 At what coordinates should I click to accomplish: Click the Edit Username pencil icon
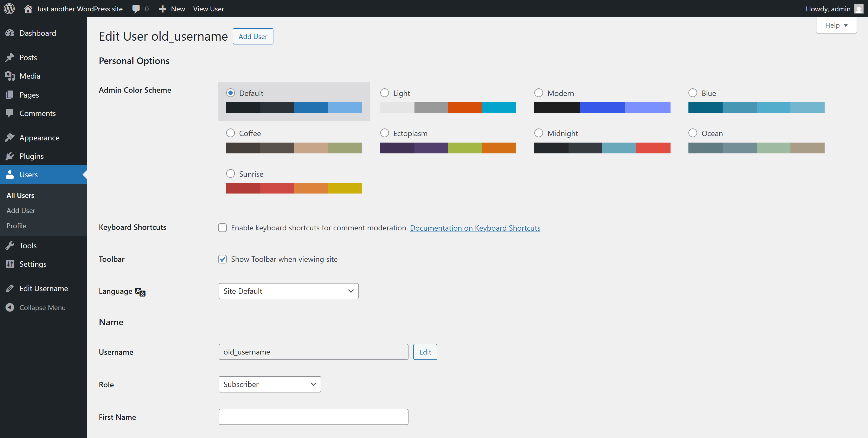tap(10, 288)
